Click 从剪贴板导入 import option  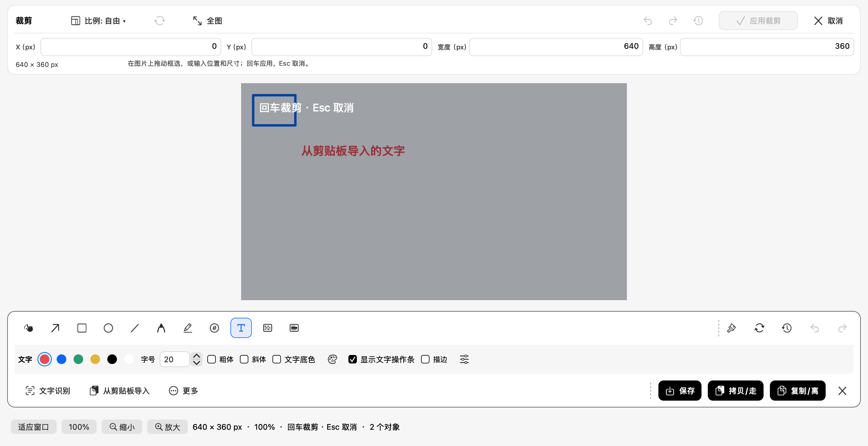tap(120, 391)
